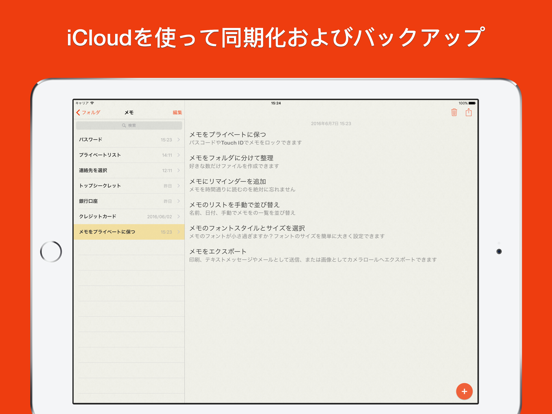Tap the 編集 edit button
This screenshot has width=552, height=414.
pos(177,113)
